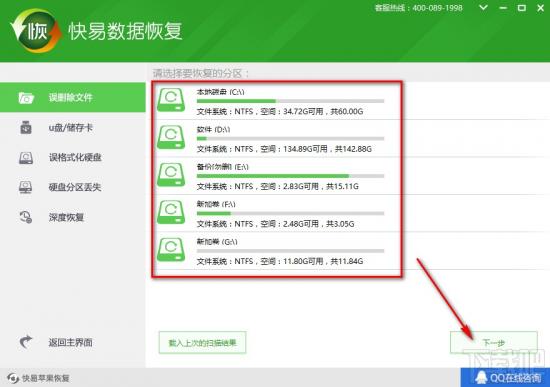Switch to 误格式化硬盘 mode
Image resolution: width=550 pixels, height=387 pixels.
[x=73, y=158]
